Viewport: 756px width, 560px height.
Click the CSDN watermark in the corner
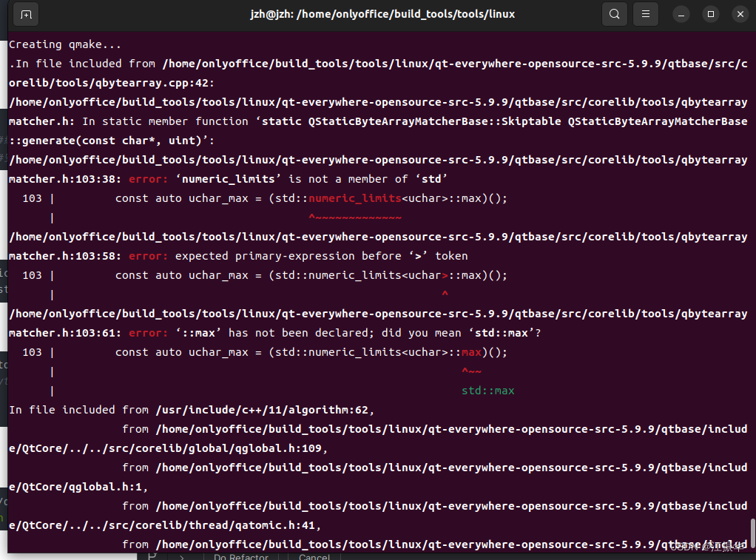704,547
